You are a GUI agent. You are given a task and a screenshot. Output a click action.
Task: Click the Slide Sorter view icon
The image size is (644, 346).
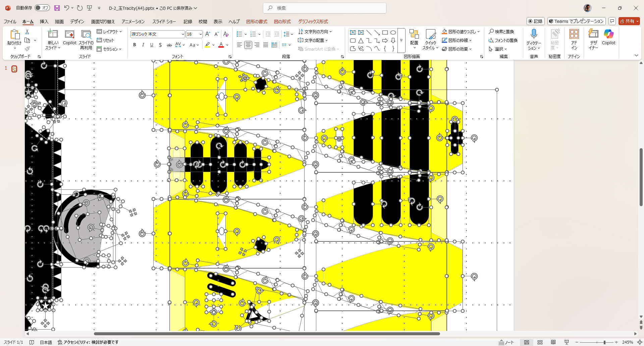540,342
